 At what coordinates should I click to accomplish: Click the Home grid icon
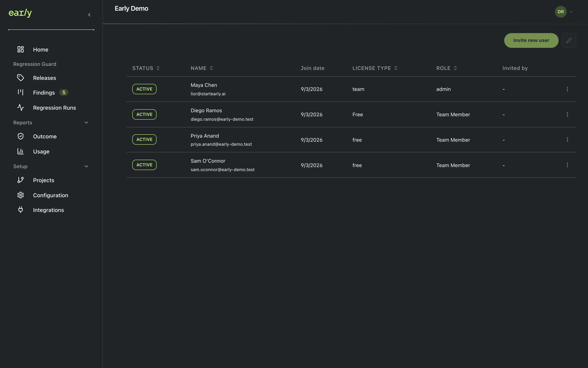pyautogui.click(x=21, y=49)
